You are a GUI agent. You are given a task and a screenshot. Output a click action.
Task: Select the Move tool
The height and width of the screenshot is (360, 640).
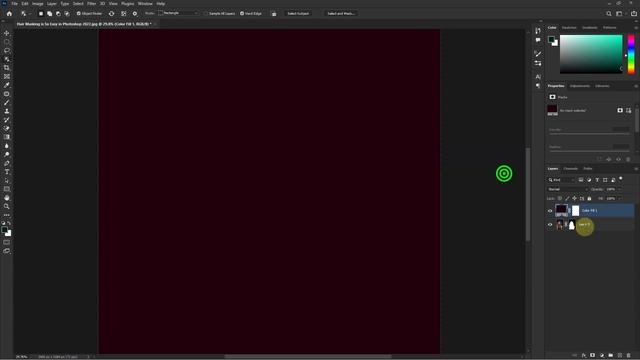point(7,33)
